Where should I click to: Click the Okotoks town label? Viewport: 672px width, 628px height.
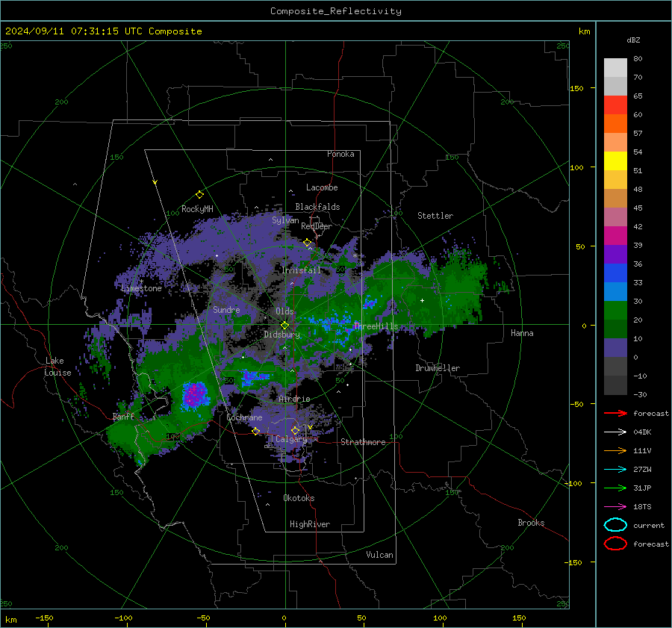pyautogui.click(x=299, y=498)
